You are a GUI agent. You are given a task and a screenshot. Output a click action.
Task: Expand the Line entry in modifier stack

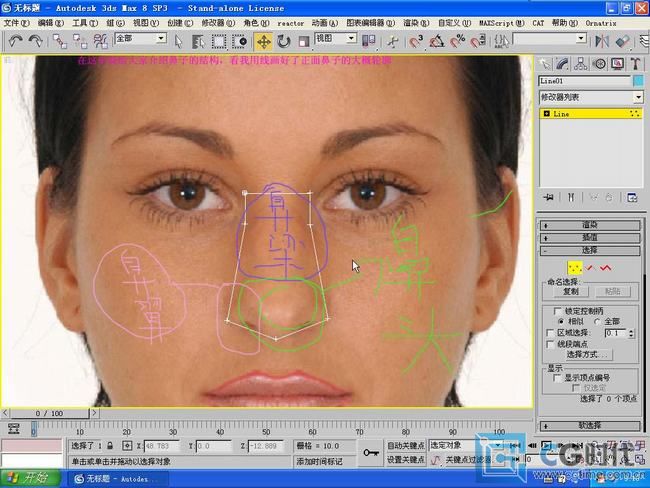546,114
